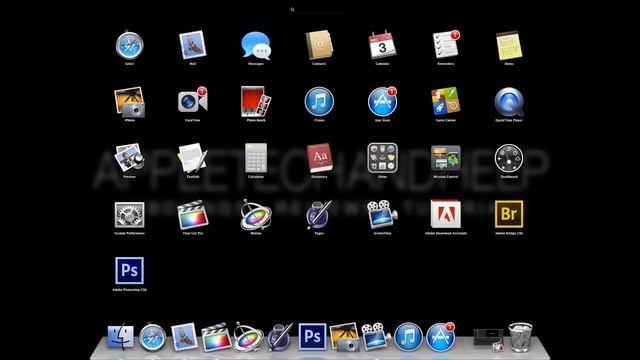
Task: Open iTunes from the Launchpad grid
Action: pyautogui.click(x=319, y=102)
